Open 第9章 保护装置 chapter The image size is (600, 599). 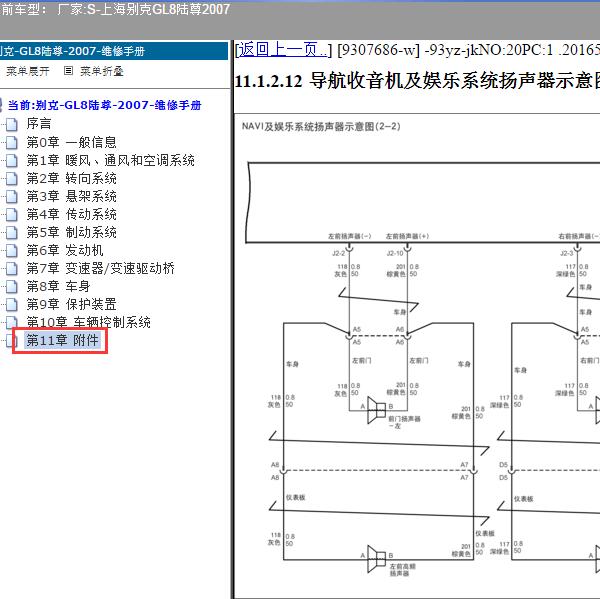(72, 304)
